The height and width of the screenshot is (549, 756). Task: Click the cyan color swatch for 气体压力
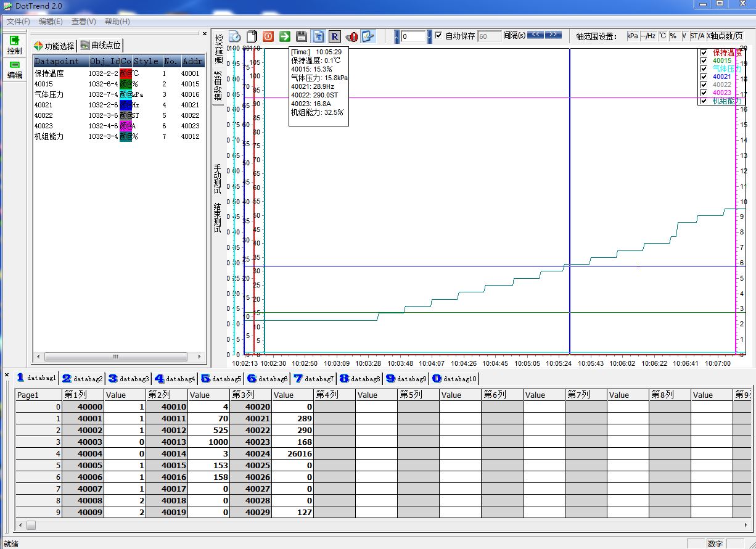[x=125, y=94]
